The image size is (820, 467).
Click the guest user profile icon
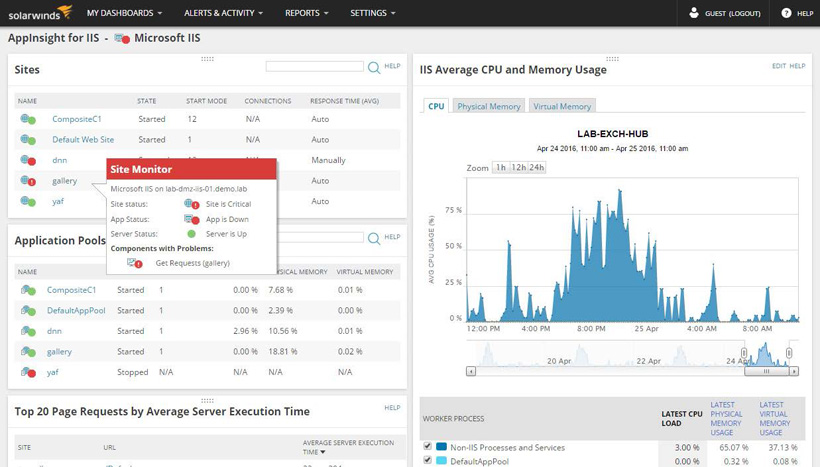point(694,13)
